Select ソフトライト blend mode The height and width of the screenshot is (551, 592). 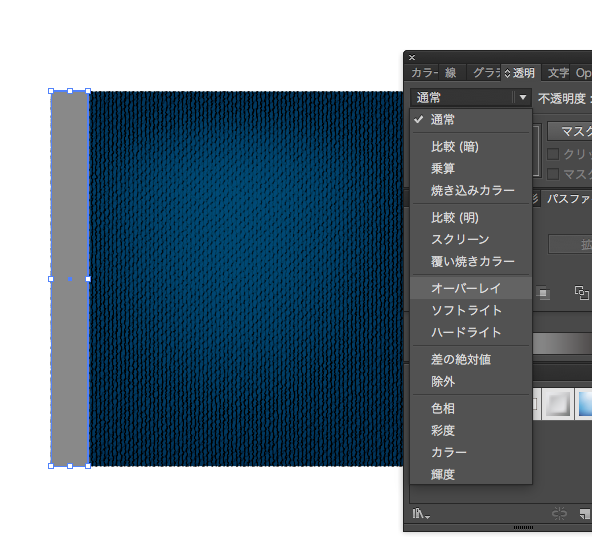[x=471, y=310]
